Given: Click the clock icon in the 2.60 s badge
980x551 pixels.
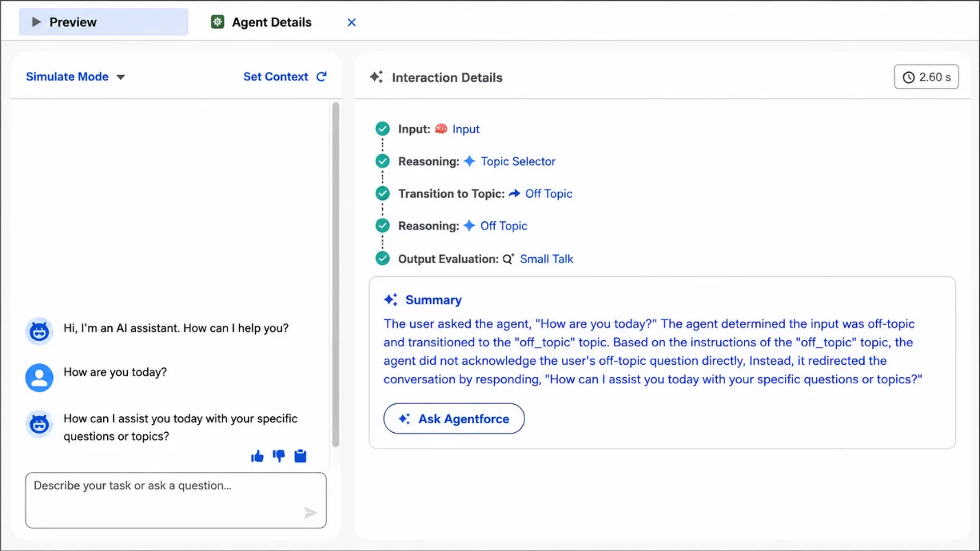Looking at the screenshot, I should click(909, 77).
